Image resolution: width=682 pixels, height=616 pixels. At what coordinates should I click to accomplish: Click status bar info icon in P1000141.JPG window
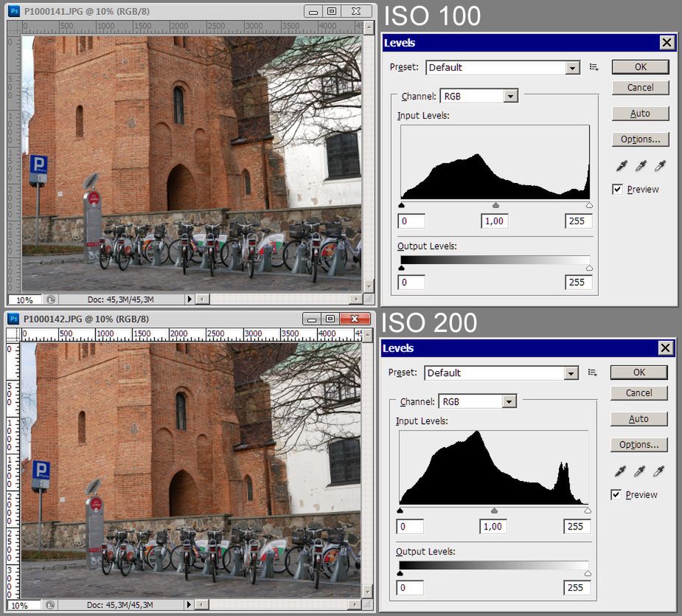click(x=51, y=300)
